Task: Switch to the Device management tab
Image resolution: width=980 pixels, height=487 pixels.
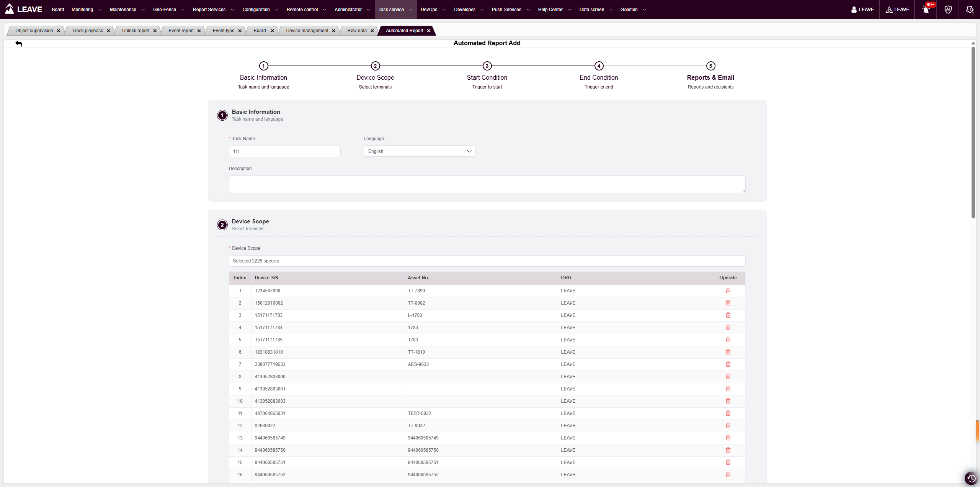Action: click(x=307, y=31)
